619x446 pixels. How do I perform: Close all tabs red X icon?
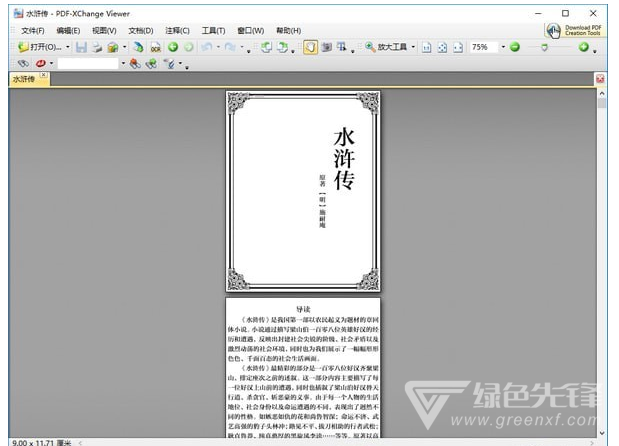tap(600, 79)
